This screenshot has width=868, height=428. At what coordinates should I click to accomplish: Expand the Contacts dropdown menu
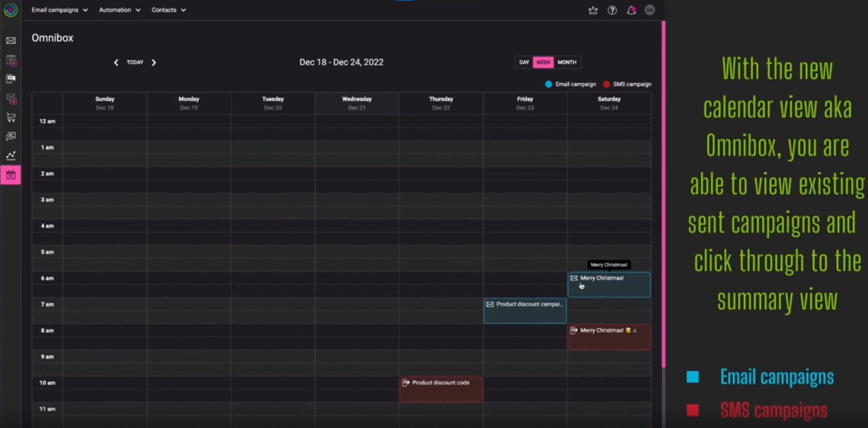(x=168, y=10)
